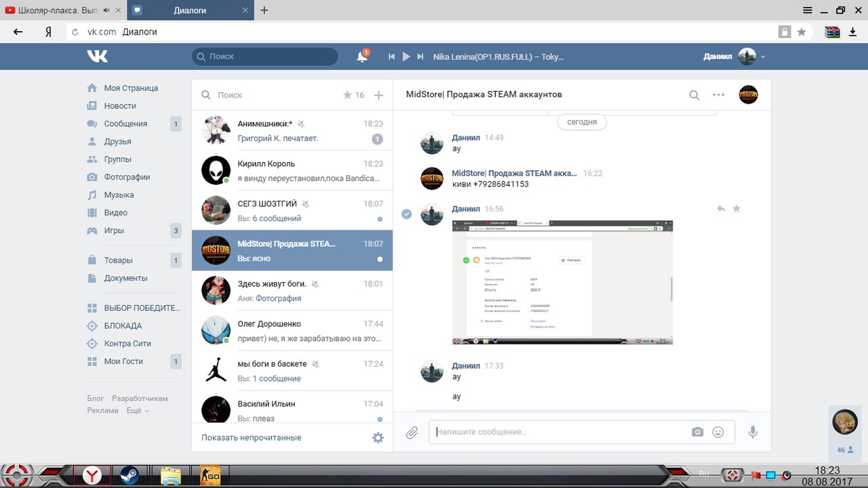The width and height of the screenshot is (868, 488).
Task: Click the Реклама footer link
Action: [102, 411]
